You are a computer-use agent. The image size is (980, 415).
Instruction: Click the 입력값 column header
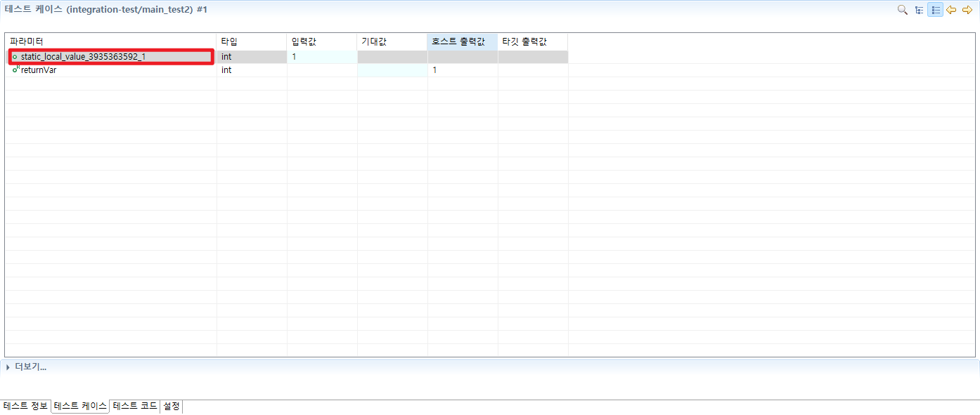(x=322, y=42)
